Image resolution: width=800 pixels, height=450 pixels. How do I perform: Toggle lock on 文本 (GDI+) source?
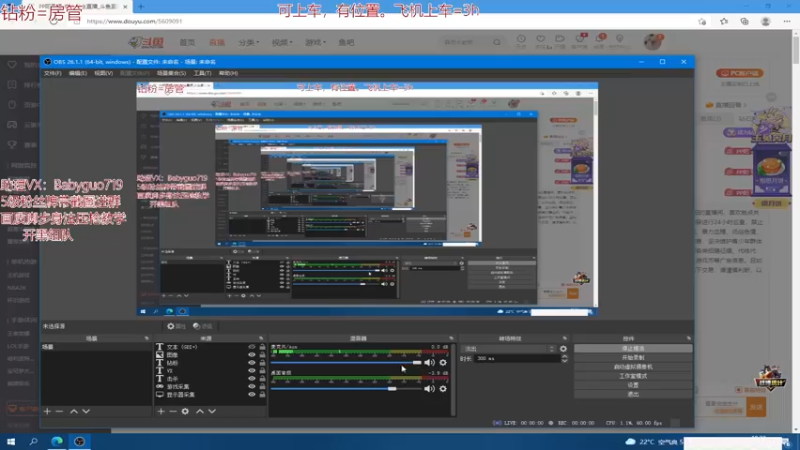[x=262, y=347]
